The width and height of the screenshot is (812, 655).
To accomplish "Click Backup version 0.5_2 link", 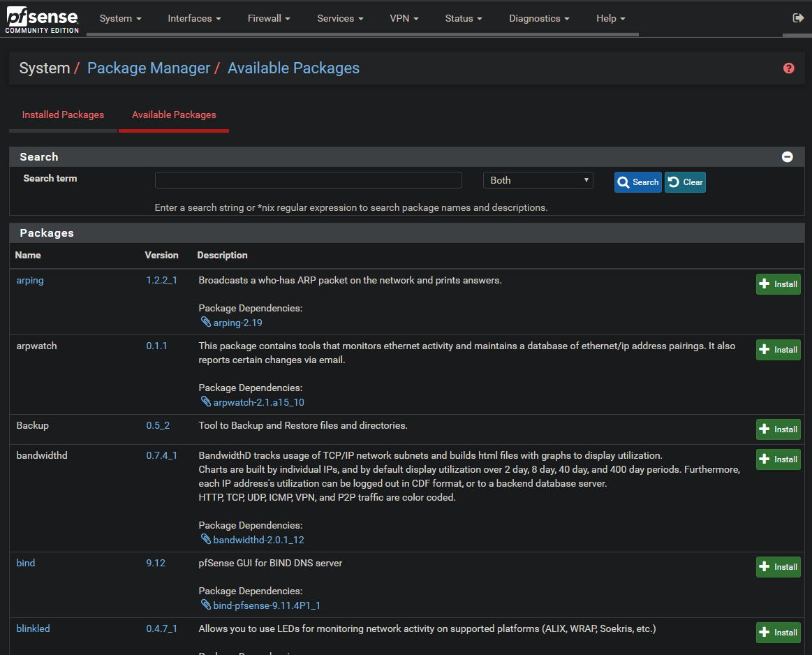I will [158, 426].
